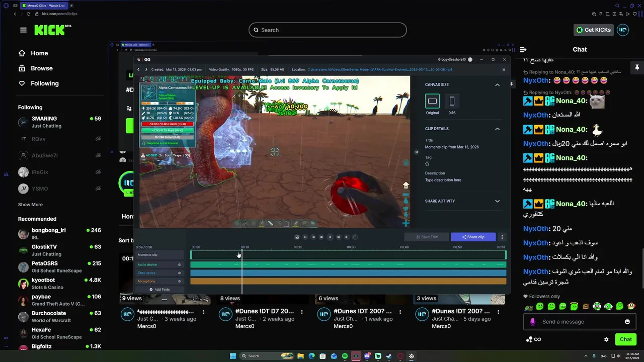Click the Get KICKs button
The width and height of the screenshot is (644, 362).
pos(594,30)
